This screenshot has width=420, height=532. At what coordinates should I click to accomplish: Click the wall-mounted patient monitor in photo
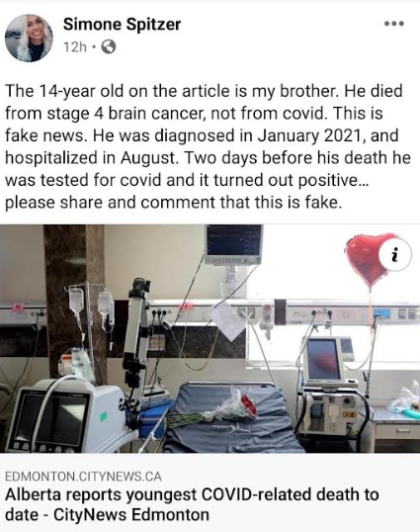[234, 244]
